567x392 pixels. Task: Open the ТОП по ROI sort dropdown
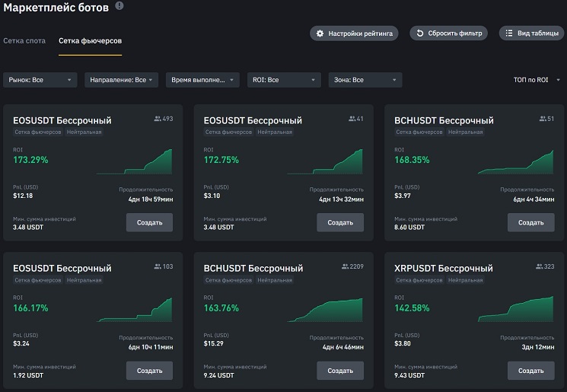point(537,80)
